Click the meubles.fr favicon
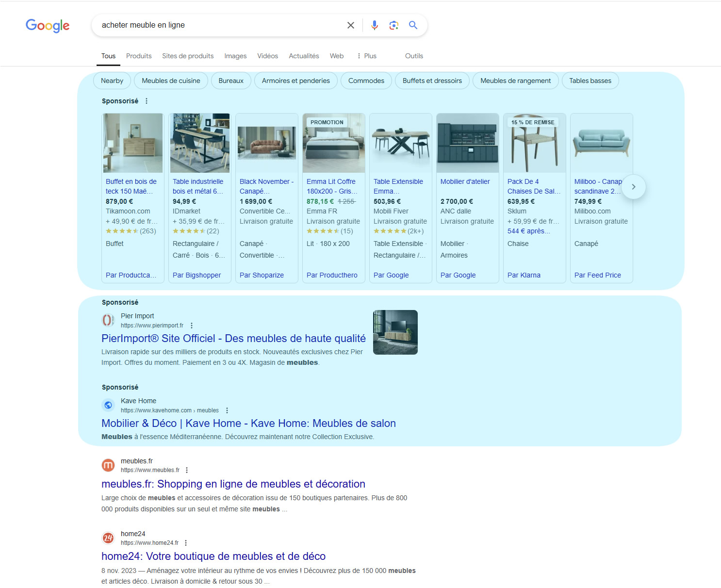The image size is (721, 588). 108,465
